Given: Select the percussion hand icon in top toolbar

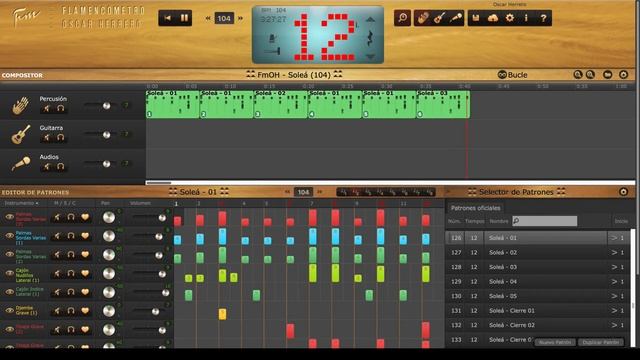Looking at the screenshot, I should click(x=423, y=18).
